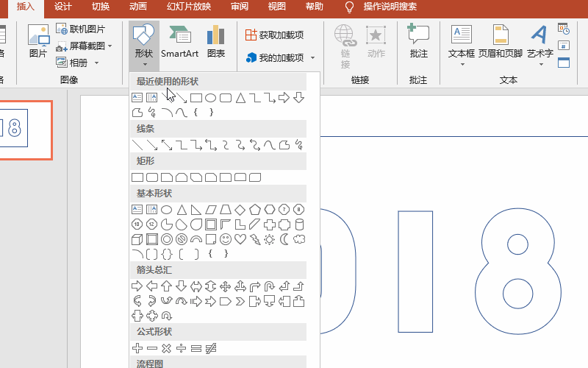Open the Text Box (文本框) dropdown
Image resolution: width=588 pixels, height=368 pixels.
[x=462, y=46]
